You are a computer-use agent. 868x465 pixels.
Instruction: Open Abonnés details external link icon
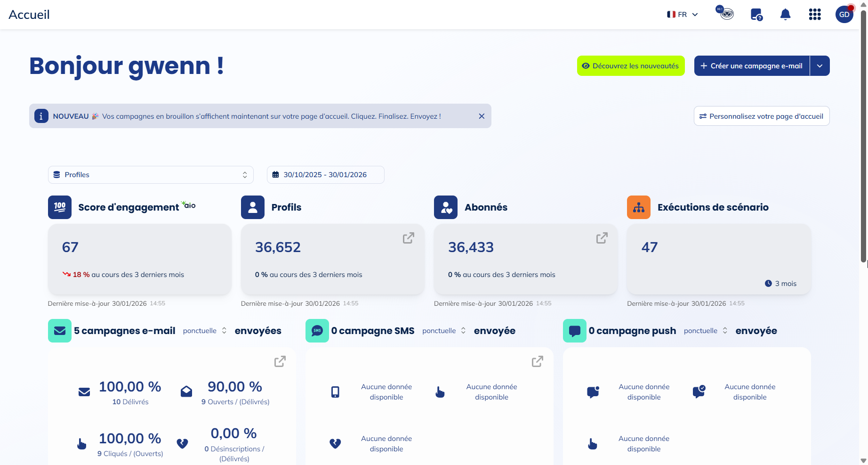click(x=602, y=238)
